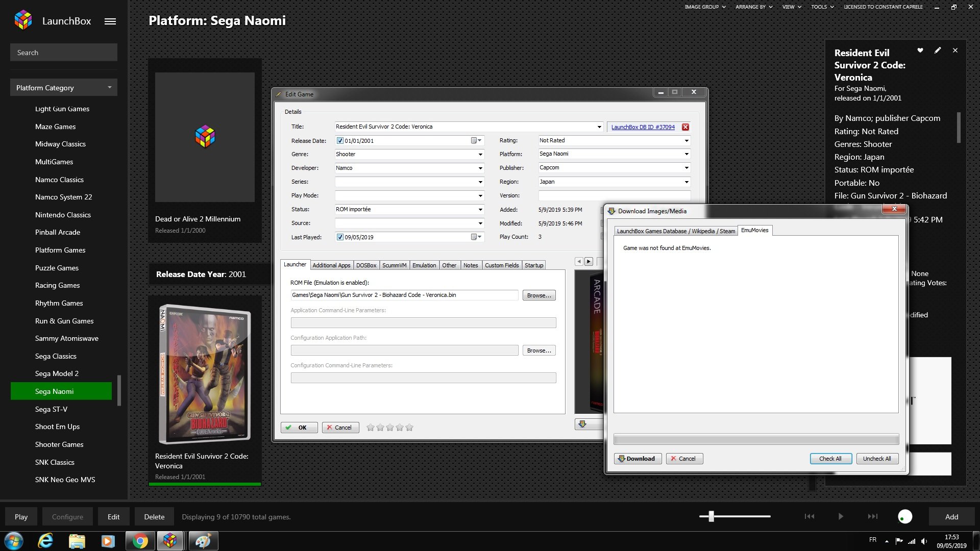Browse for ROM File
The width and height of the screenshot is (980, 551).
coord(539,295)
